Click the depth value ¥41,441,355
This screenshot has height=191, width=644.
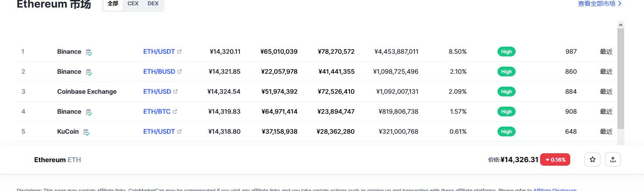coord(336,72)
